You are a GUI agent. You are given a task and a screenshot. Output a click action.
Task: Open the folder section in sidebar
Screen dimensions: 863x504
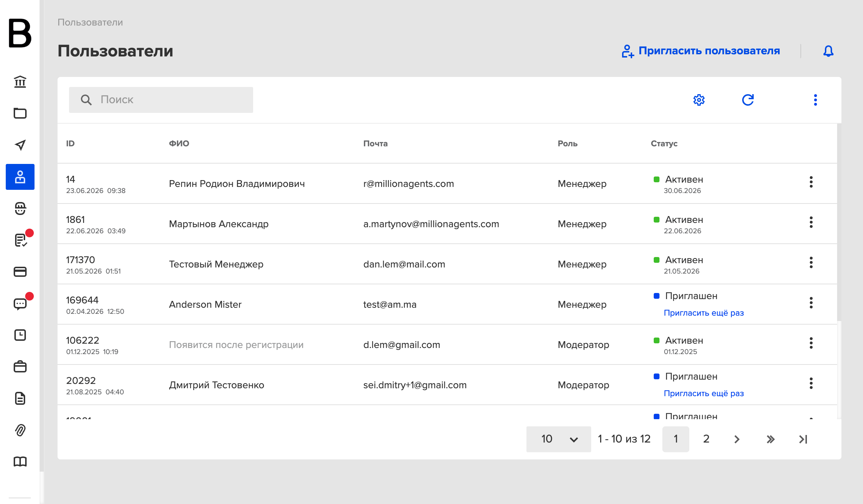(x=20, y=113)
